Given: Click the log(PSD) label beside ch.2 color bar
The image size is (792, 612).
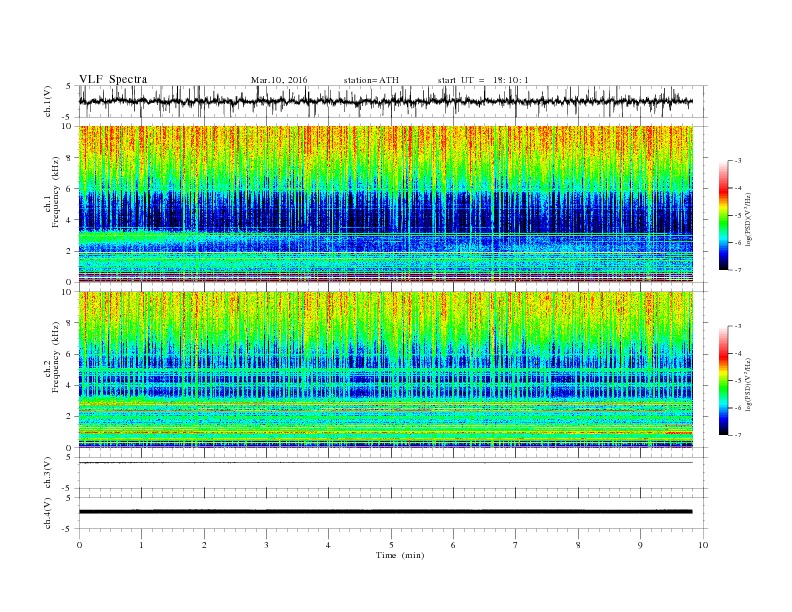Looking at the screenshot, I should 750,384.
